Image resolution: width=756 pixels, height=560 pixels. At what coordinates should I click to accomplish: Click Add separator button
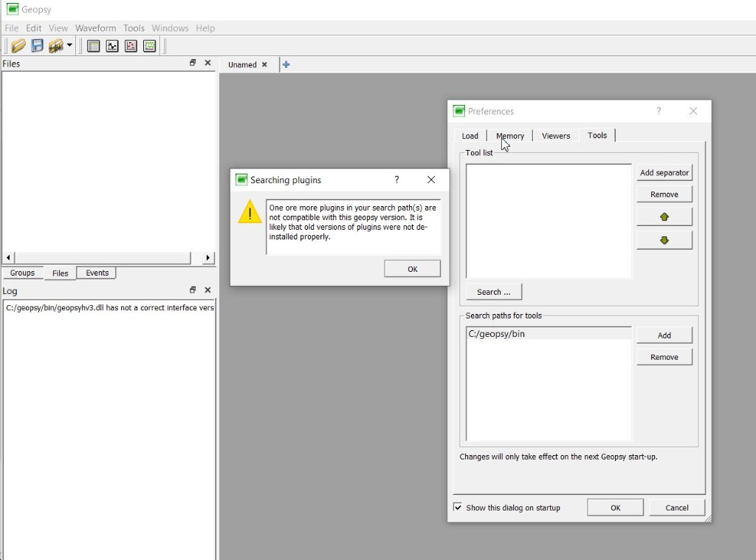pyautogui.click(x=664, y=173)
